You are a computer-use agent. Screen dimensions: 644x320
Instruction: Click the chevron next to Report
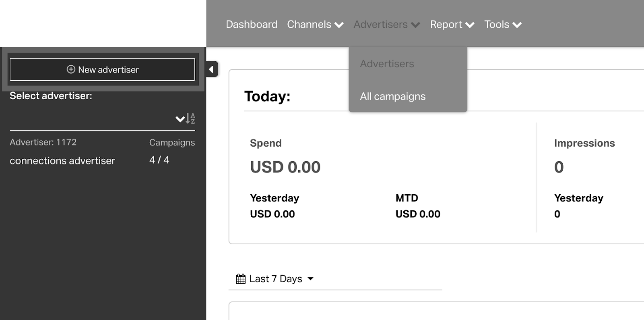point(469,25)
